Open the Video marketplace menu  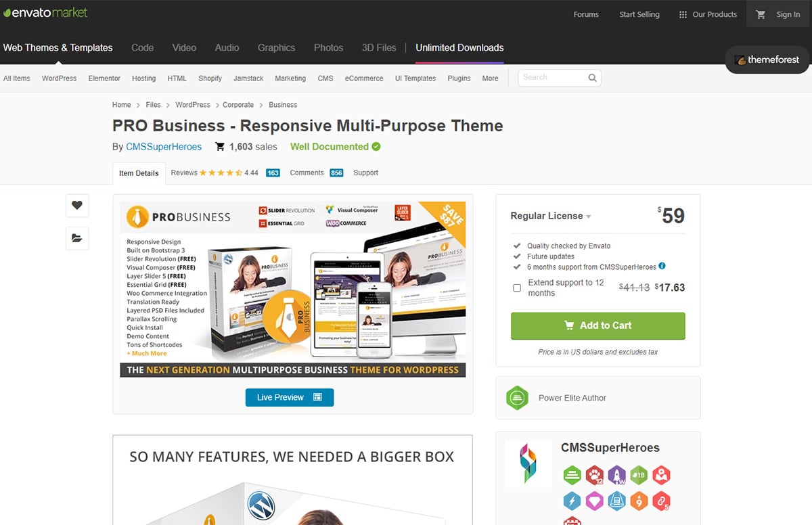click(184, 47)
